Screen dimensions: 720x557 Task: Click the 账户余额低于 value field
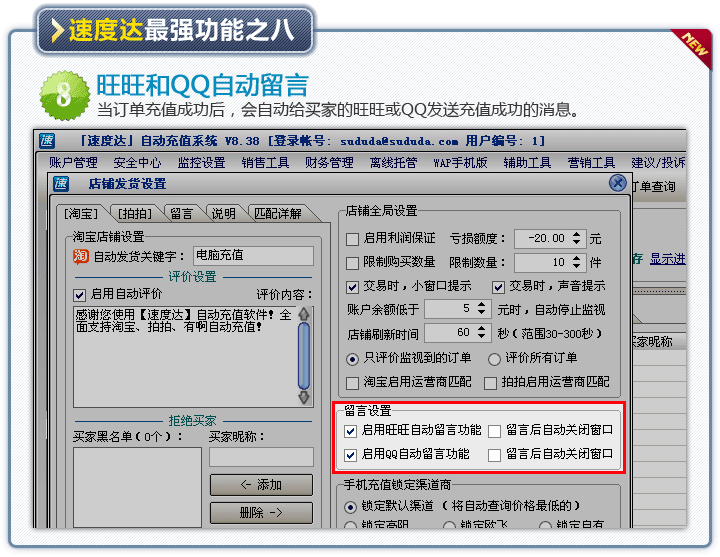click(450, 309)
